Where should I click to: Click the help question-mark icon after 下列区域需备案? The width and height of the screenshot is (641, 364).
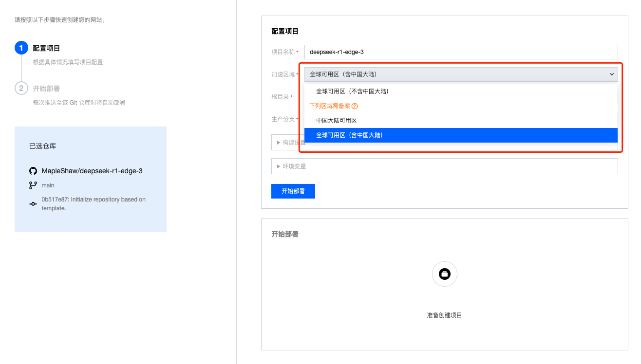click(354, 106)
